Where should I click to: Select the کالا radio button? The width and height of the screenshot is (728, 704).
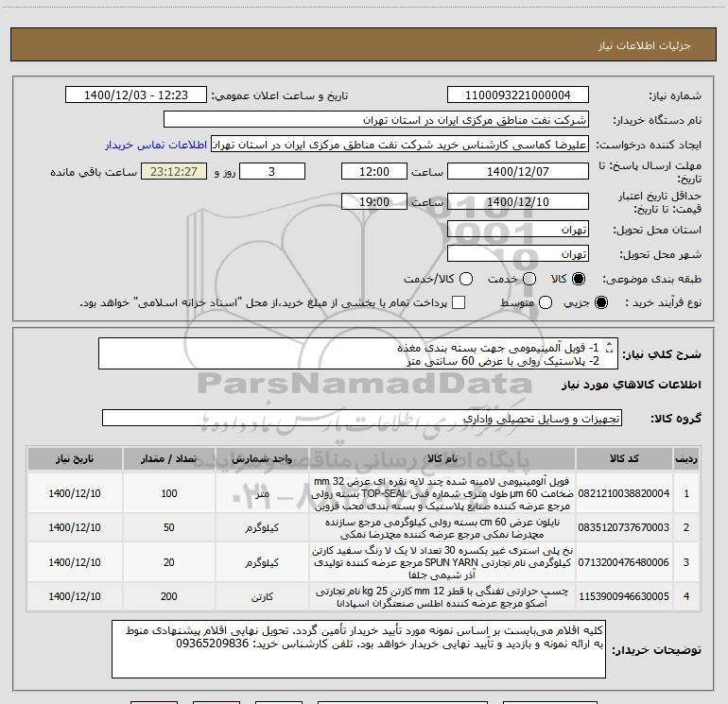tap(579, 279)
